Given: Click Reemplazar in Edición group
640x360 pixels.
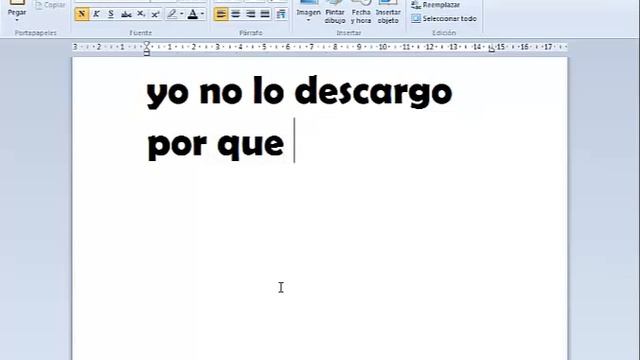Looking at the screenshot, I should 435,5.
